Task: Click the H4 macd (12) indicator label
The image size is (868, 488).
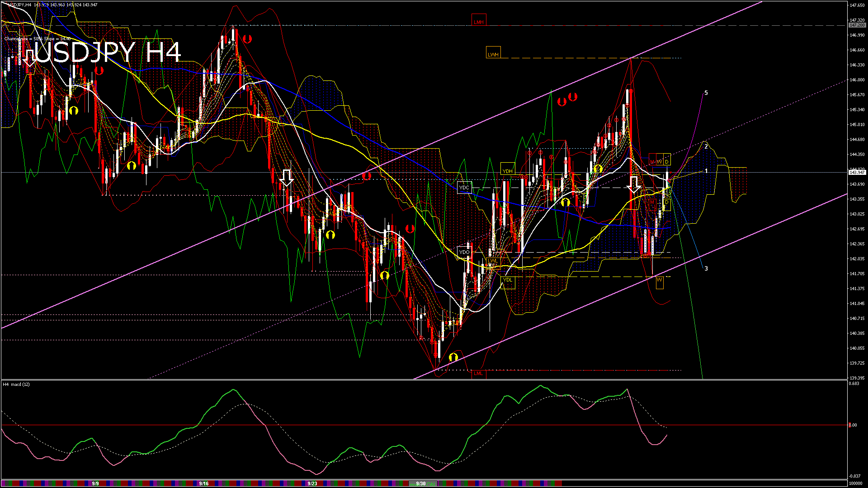Action: tap(16, 385)
